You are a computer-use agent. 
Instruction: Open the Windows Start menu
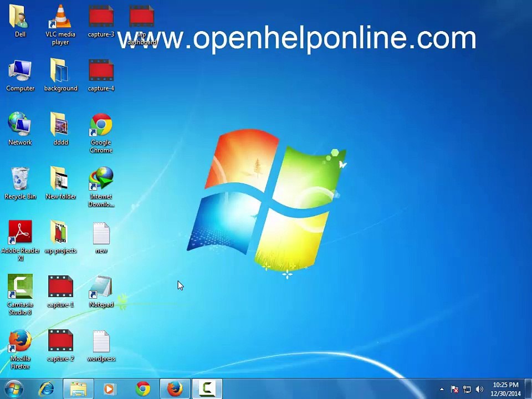(13, 389)
